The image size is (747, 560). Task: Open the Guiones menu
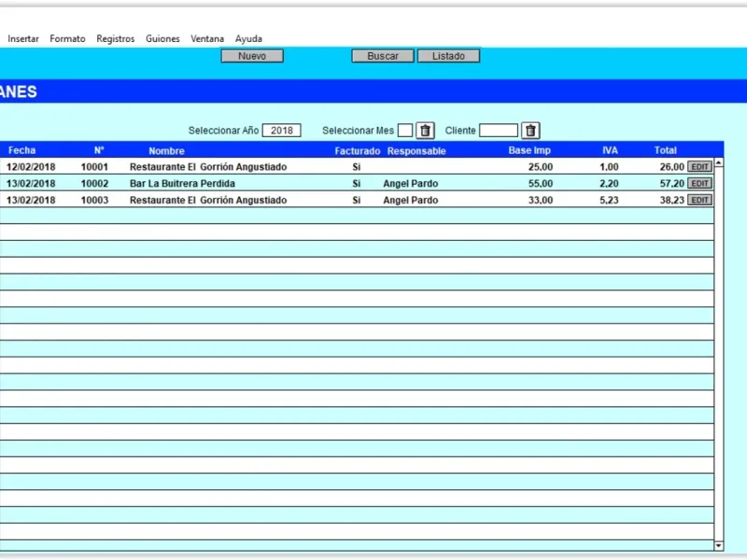pyautogui.click(x=162, y=39)
